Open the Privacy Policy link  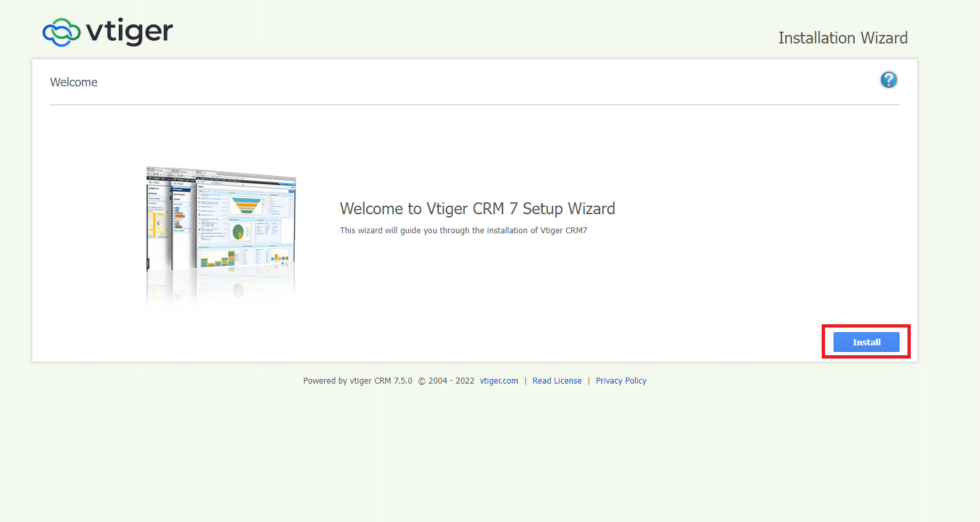621,380
